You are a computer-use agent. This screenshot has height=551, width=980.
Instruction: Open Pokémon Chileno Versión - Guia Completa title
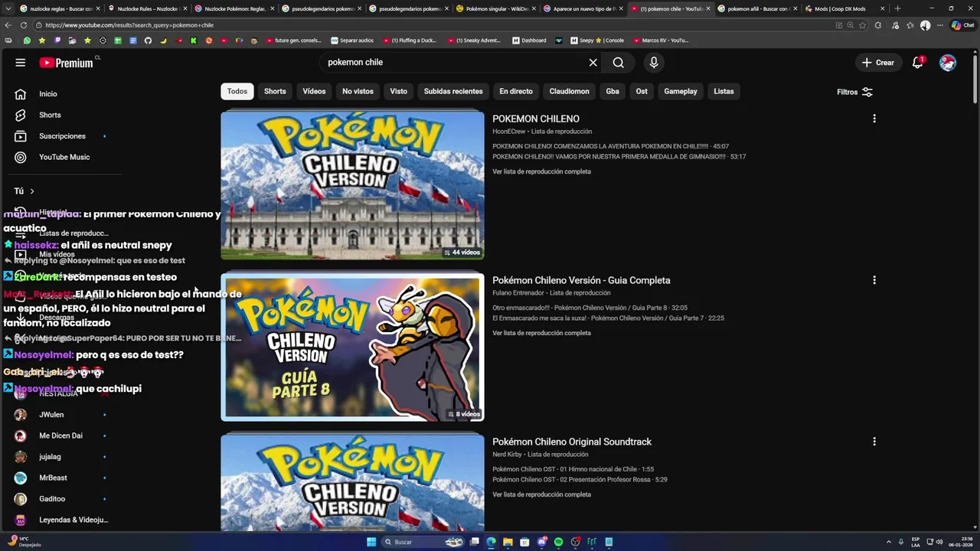point(581,280)
